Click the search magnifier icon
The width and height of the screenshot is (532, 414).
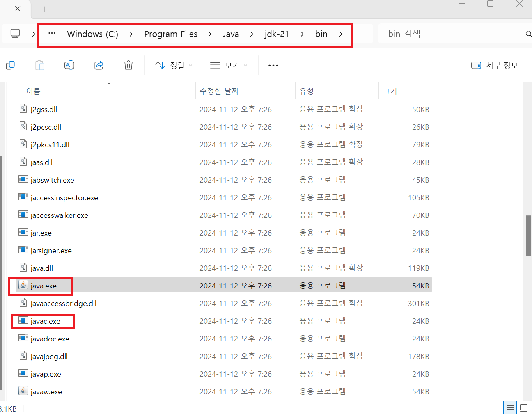[529, 34]
